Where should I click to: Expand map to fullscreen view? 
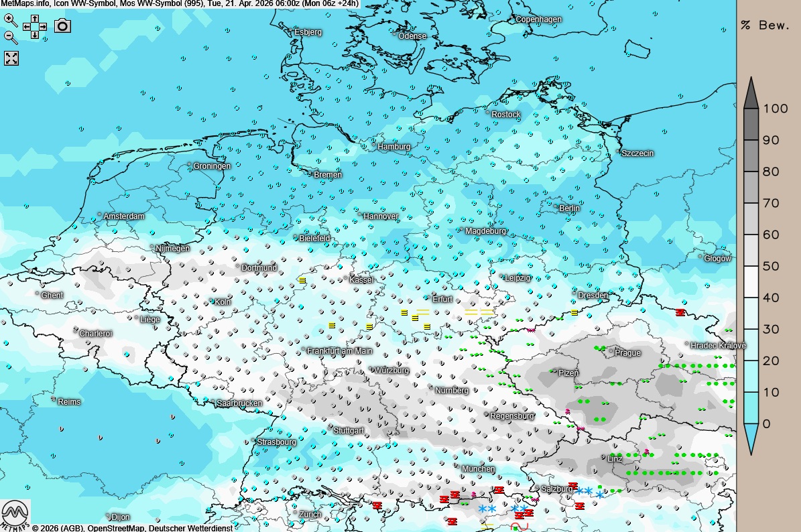coord(11,58)
